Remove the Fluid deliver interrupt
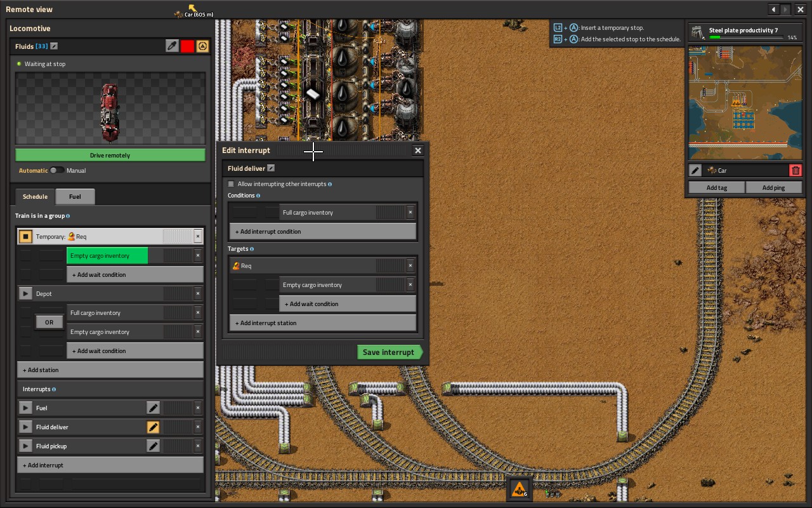This screenshot has width=812, height=508. click(198, 427)
